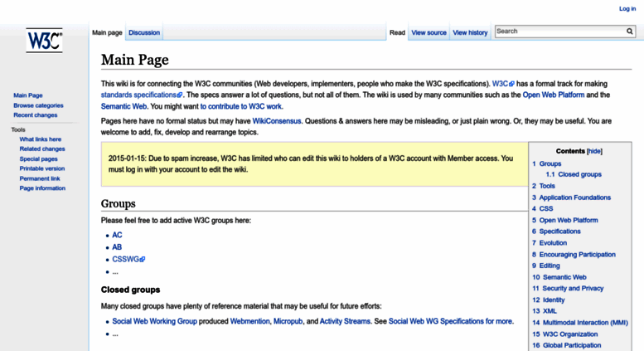Open Social Web WG Specifications for more
Viewport: 644px width, 351px height.
[x=450, y=321]
